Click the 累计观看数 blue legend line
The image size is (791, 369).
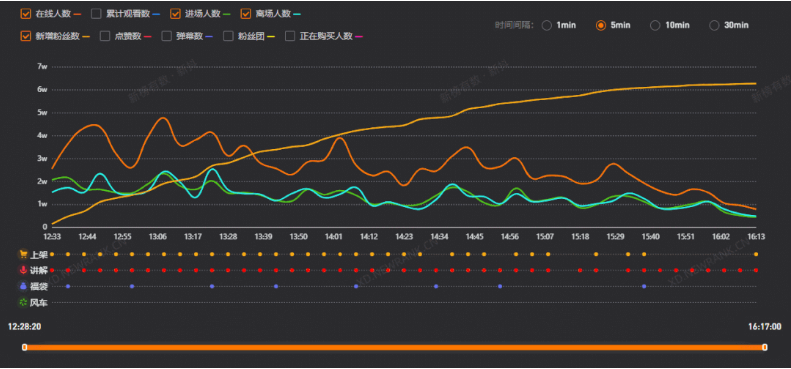[156, 14]
